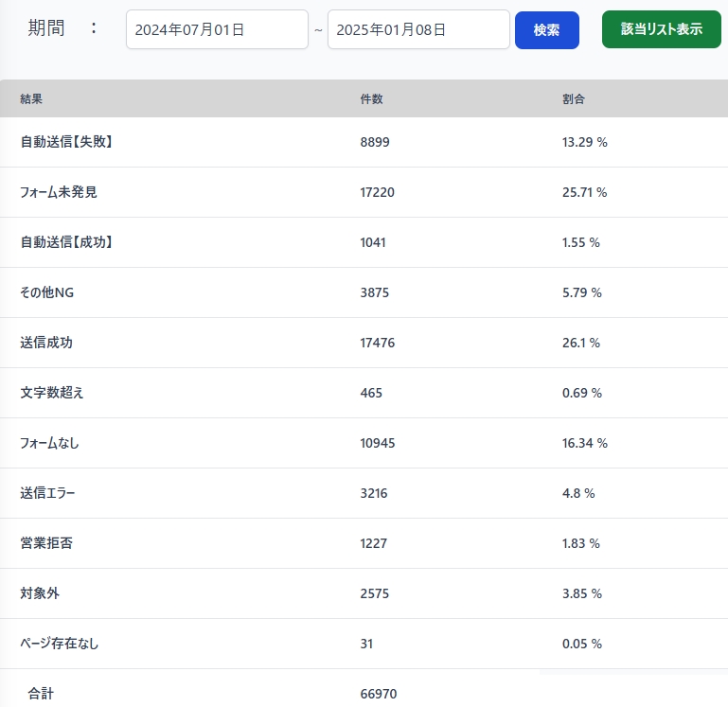Click the end date field 2025年01月08日
Viewport: 728px width, 707px height.
tap(418, 29)
